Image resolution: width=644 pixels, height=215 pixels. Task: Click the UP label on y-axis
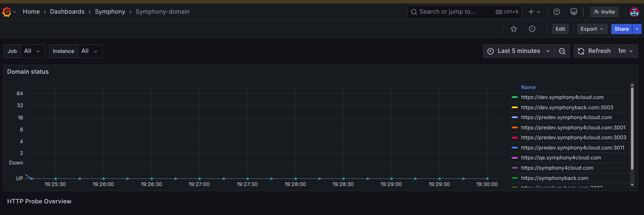pyautogui.click(x=19, y=178)
